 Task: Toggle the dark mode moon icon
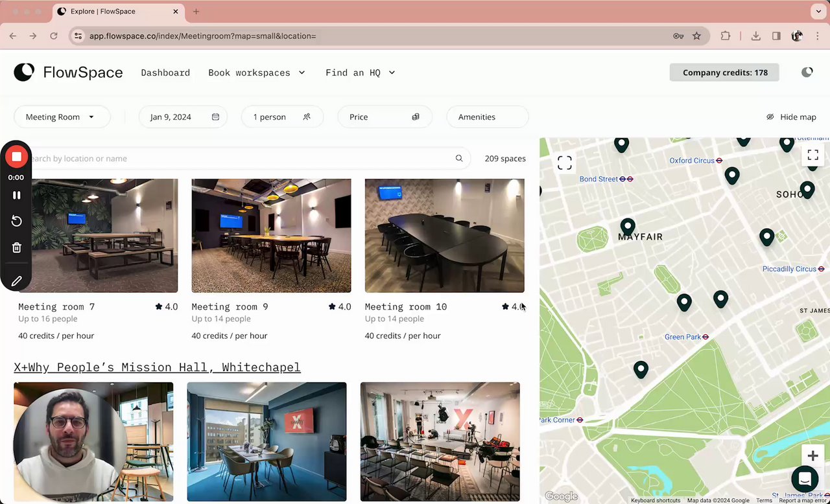[x=807, y=72]
